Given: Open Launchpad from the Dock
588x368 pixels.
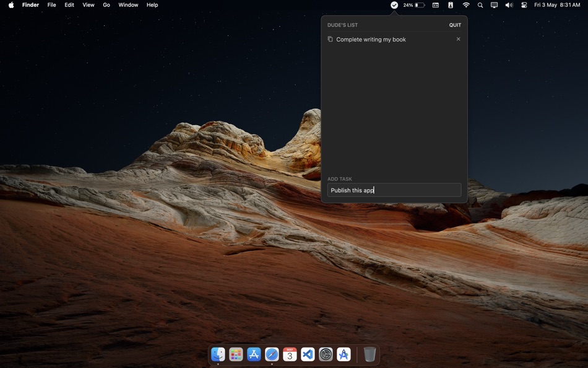Looking at the screenshot, I should (x=236, y=354).
